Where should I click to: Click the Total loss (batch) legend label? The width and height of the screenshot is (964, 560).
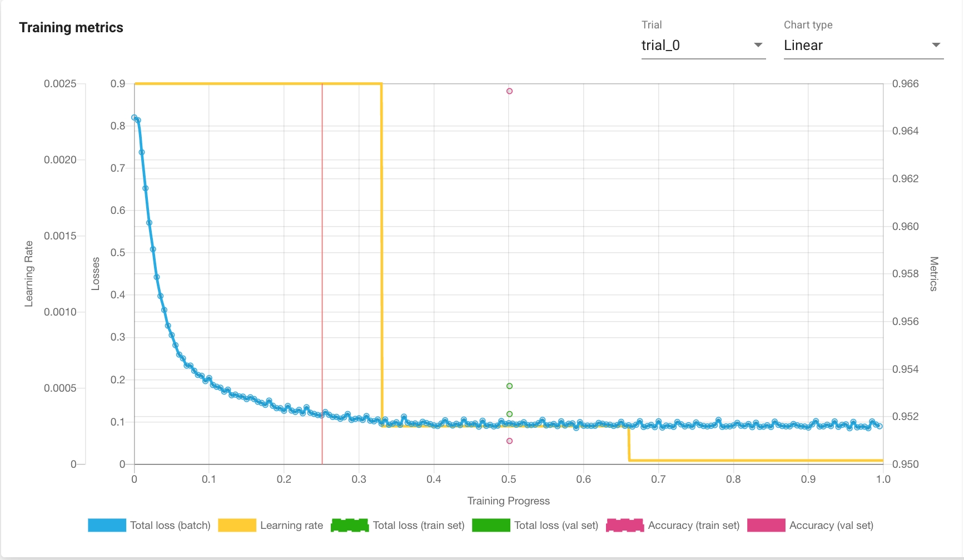[x=170, y=526]
